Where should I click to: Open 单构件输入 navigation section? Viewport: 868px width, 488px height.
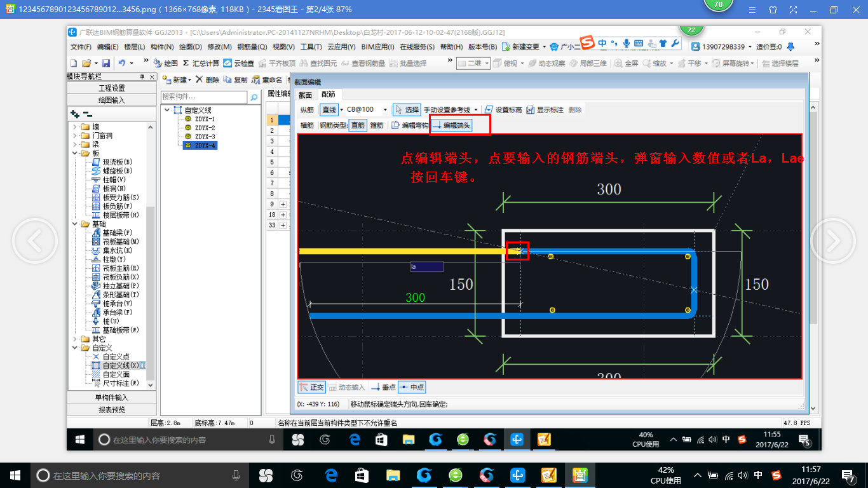point(112,398)
